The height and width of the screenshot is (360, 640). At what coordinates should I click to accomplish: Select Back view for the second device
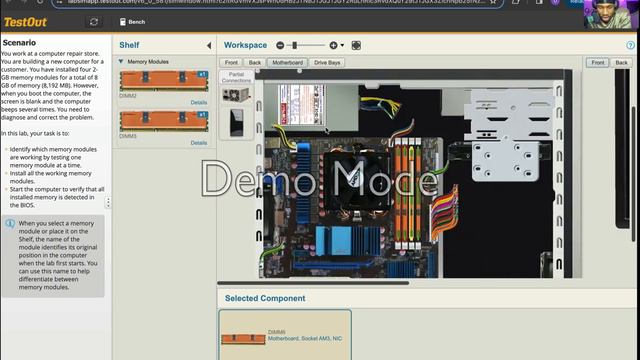tap(621, 62)
